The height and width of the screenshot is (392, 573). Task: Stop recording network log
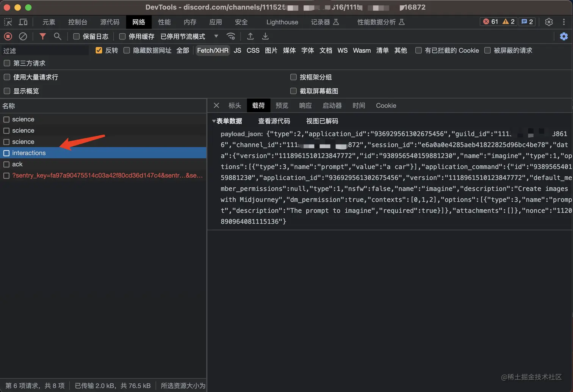coord(8,36)
